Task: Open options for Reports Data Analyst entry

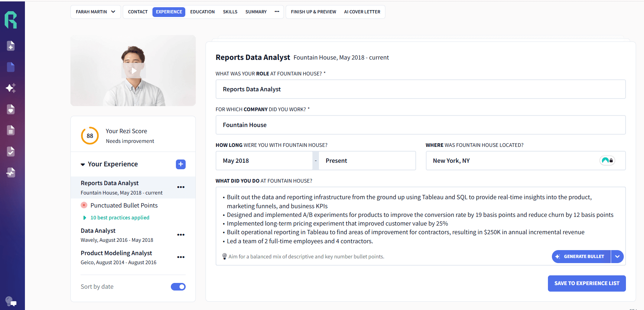Action: coord(181,187)
